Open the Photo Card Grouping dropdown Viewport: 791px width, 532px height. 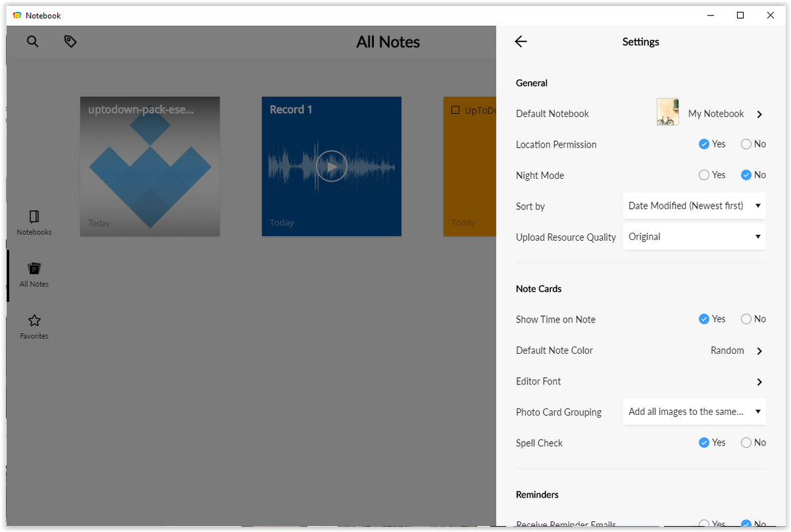694,412
